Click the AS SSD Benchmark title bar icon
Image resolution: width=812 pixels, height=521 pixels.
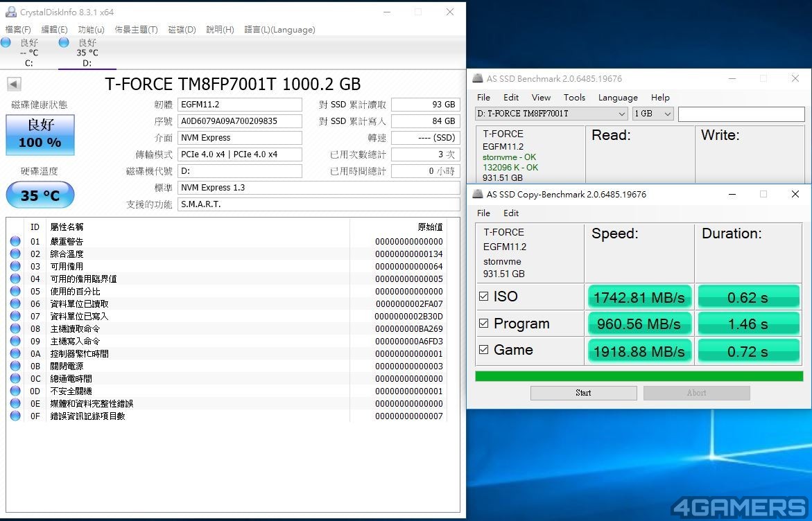point(478,78)
